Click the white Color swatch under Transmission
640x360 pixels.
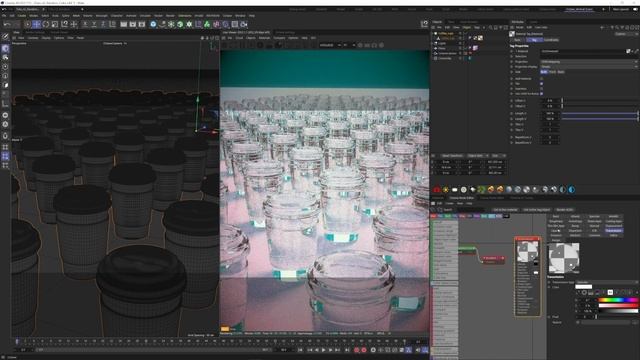[584, 287]
